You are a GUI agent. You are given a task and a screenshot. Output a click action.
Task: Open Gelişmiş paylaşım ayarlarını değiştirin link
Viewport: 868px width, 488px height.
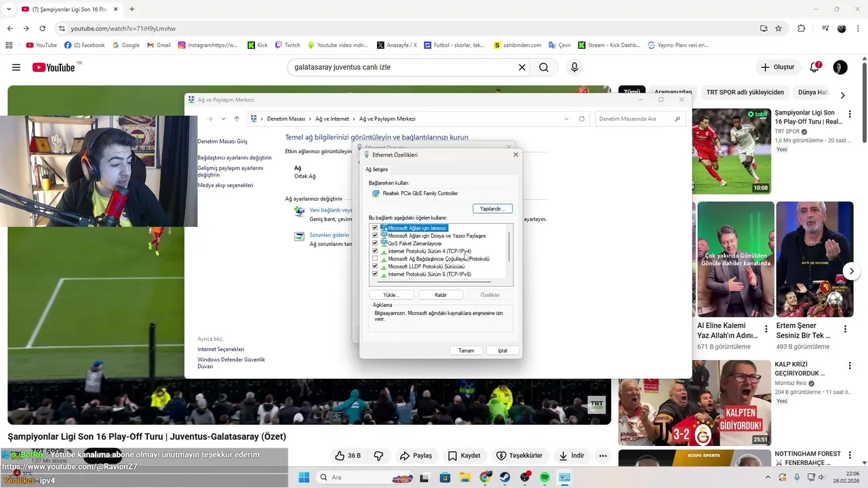(230, 171)
